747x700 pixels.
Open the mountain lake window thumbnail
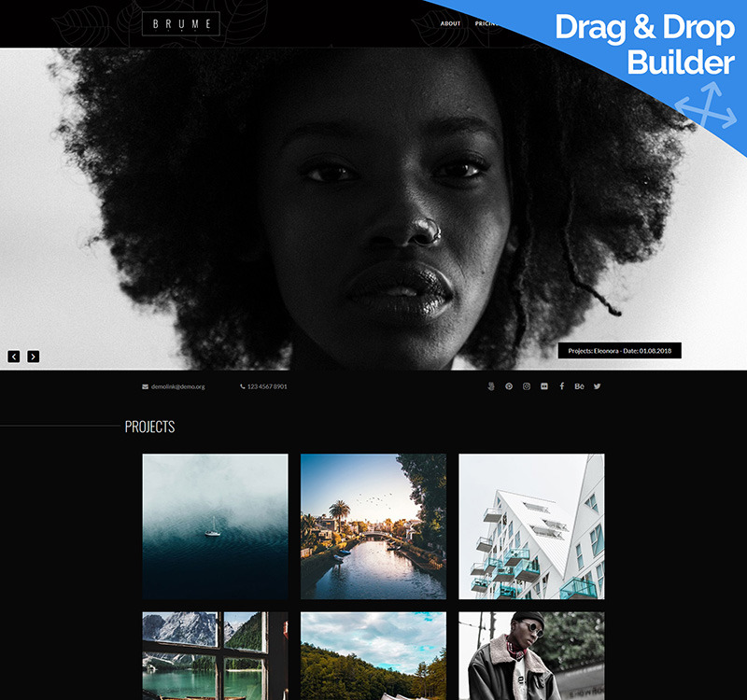(215, 656)
